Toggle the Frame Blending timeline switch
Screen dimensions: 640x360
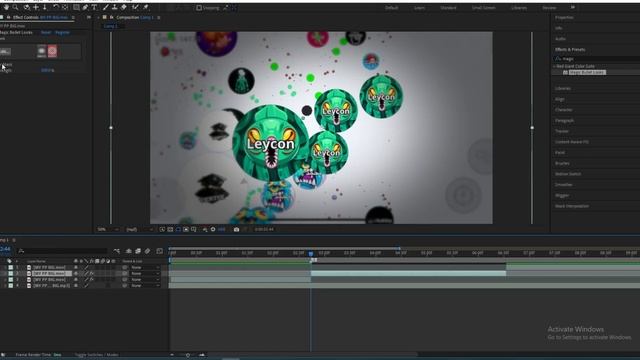pos(138,251)
